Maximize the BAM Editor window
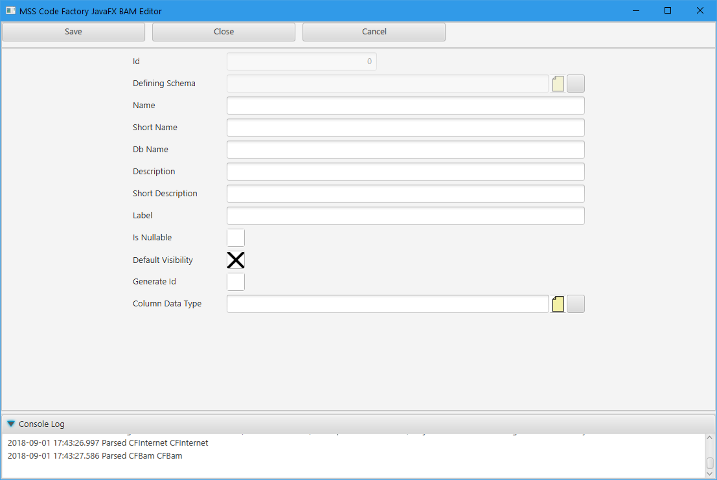 [x=667, y=10]
